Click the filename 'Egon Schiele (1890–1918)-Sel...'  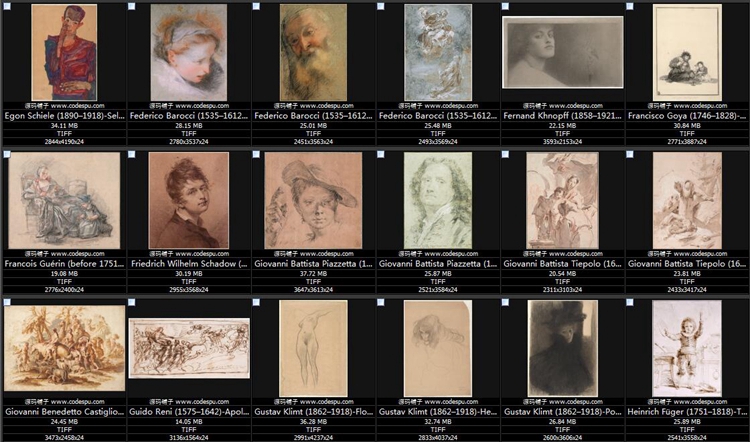[64, 116]
